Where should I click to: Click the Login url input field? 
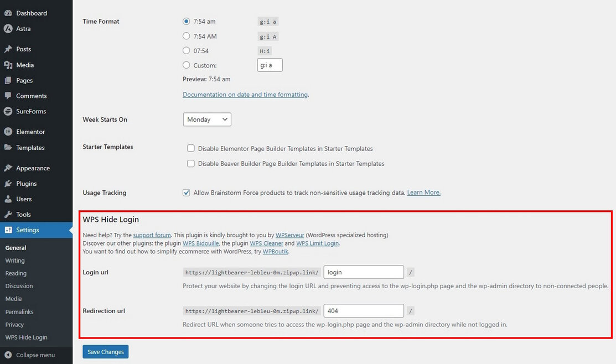(x=364, y=272)
